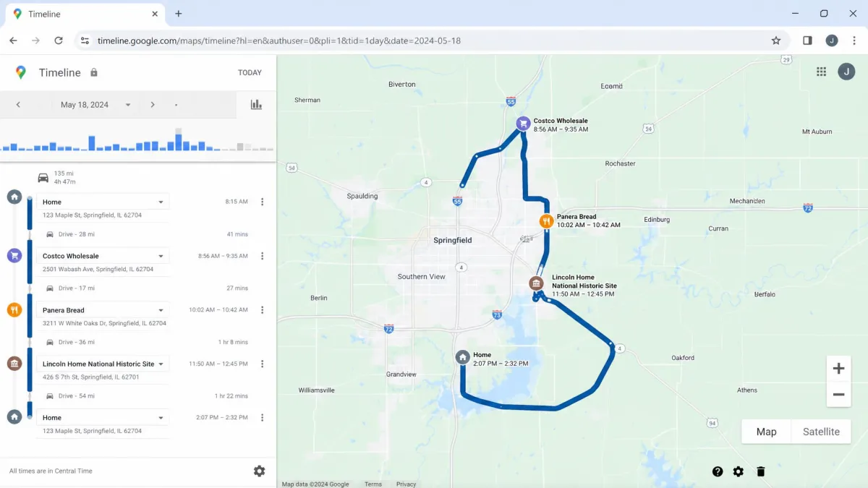Select the Timeline browser tab
Viewport: 868px width, 488px height.
pyautogui.click(x=85, y=14)
